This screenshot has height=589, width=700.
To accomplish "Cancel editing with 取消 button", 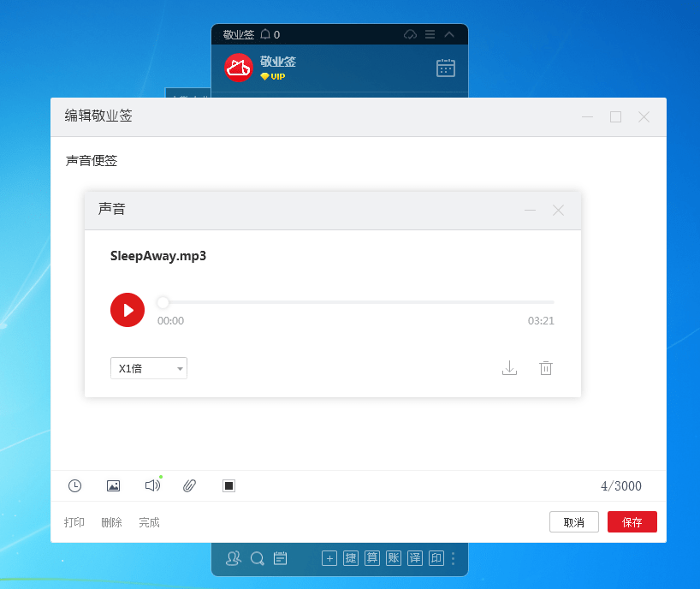I will pyautogui.click(x=574, y=522).
